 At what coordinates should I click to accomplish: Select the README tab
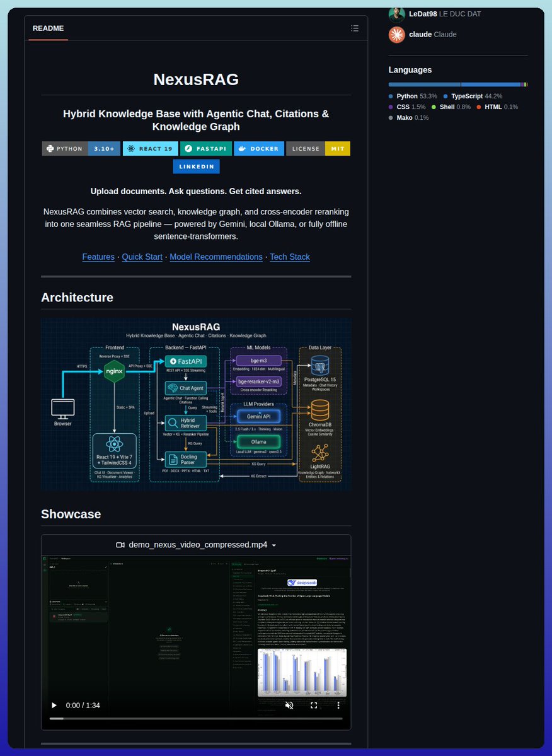point(48,28)
